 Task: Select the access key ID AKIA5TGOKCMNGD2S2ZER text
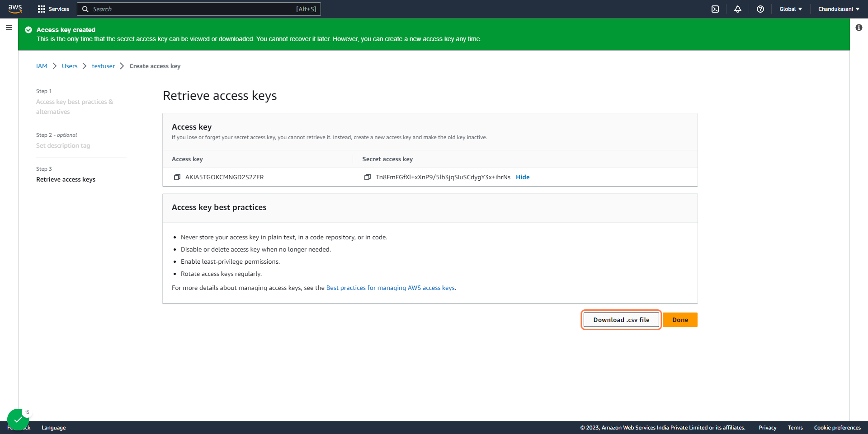[x=225, y=177]
